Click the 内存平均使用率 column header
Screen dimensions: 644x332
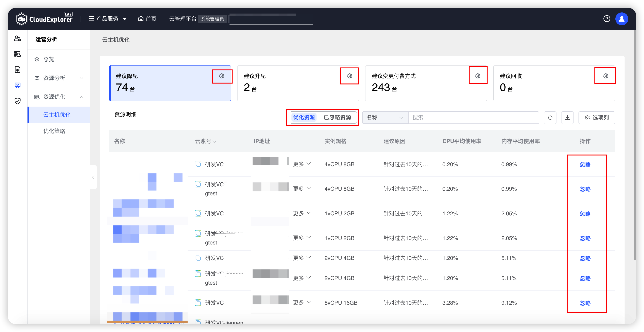point(520,141)
